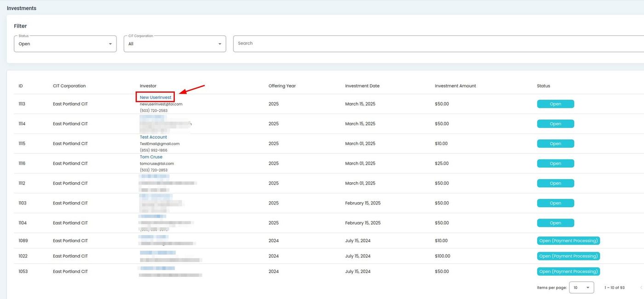This screenshot has width=644, height=299.
Task: Sort by the Investment Amount column header
Action: point(455,86)
